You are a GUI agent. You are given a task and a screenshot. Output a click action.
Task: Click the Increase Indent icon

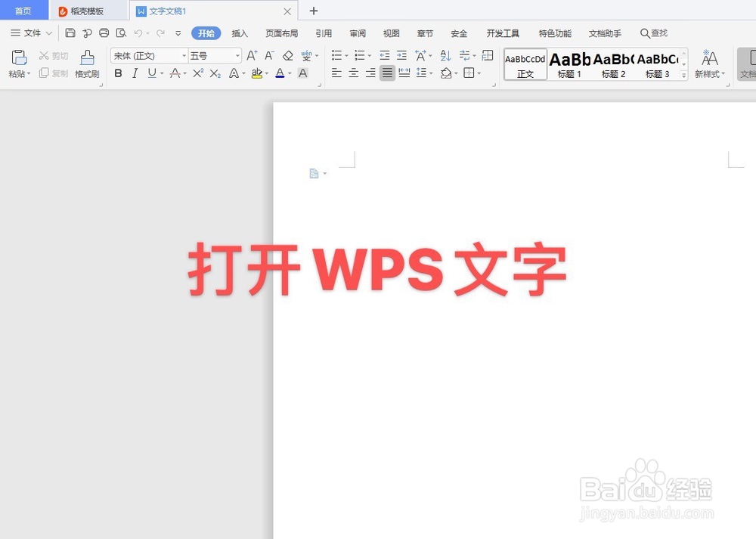click(401, 55)
